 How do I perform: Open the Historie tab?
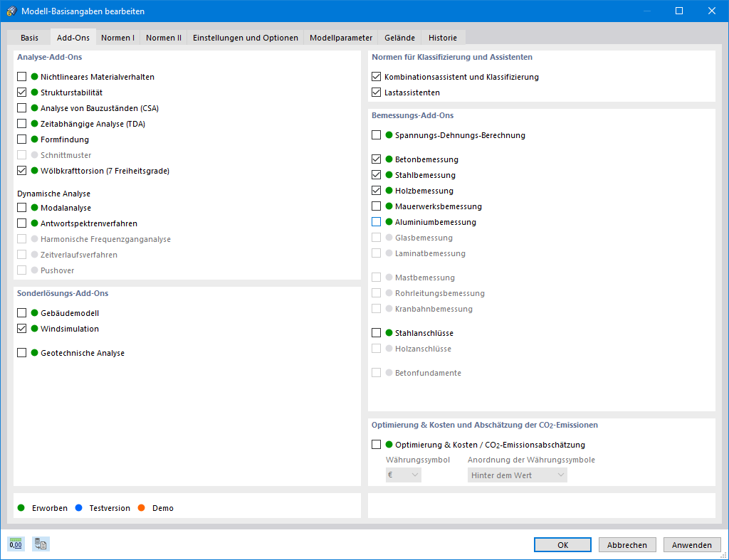click(x=441, y=37)
